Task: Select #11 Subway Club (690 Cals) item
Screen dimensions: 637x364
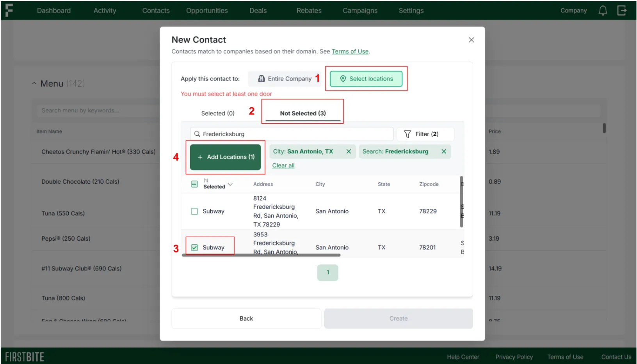Action: click(82, 268)
